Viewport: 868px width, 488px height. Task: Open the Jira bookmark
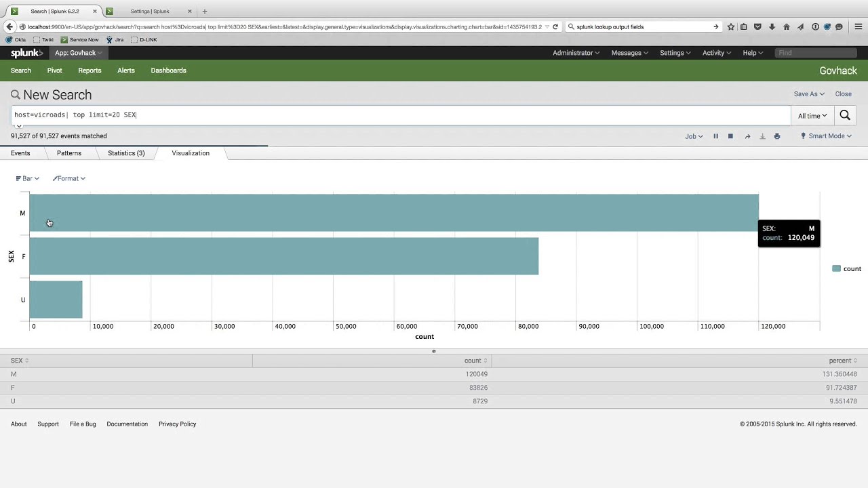click(x=115, y=40)
